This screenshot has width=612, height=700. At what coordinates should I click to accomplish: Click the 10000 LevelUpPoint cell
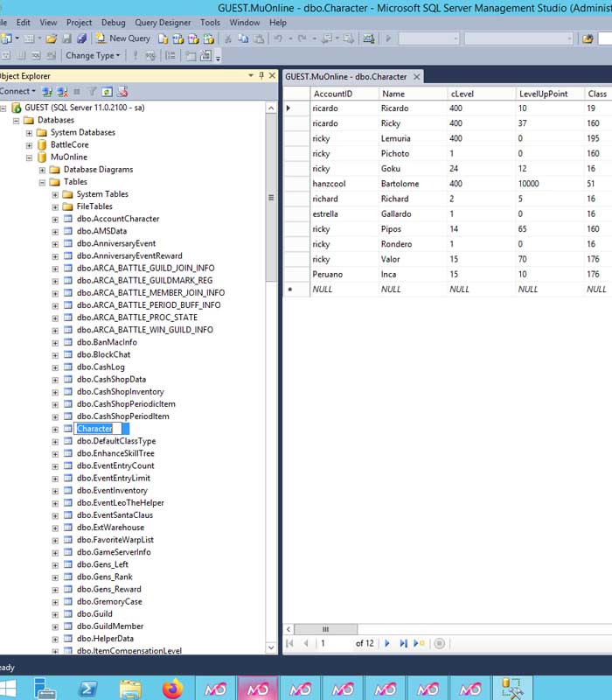[550, 184]
